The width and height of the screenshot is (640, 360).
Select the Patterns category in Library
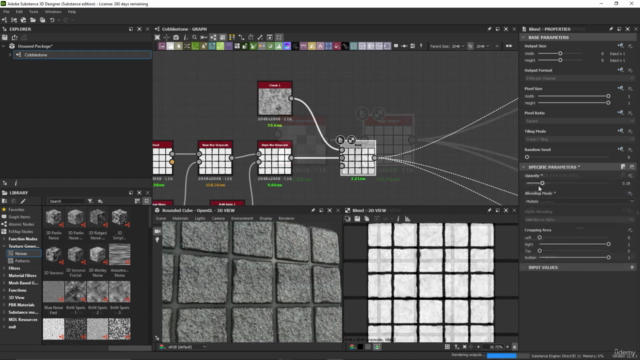(22, 261)
